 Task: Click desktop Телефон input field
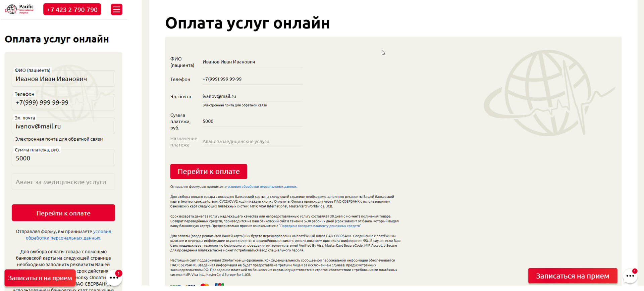pyautogui.click(x=252, y=79)
